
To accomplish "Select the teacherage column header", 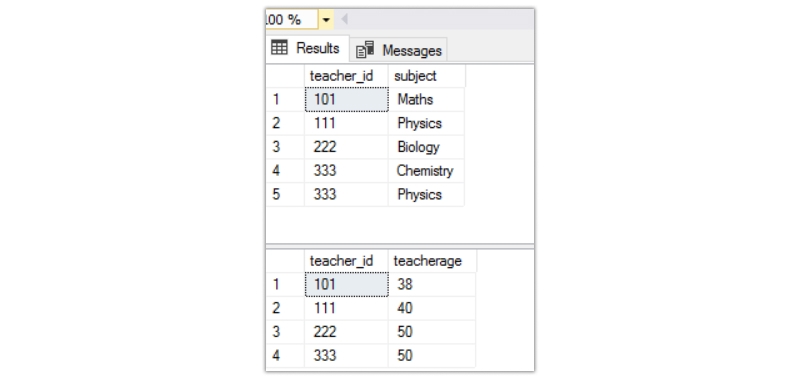I will coord(432,261).
